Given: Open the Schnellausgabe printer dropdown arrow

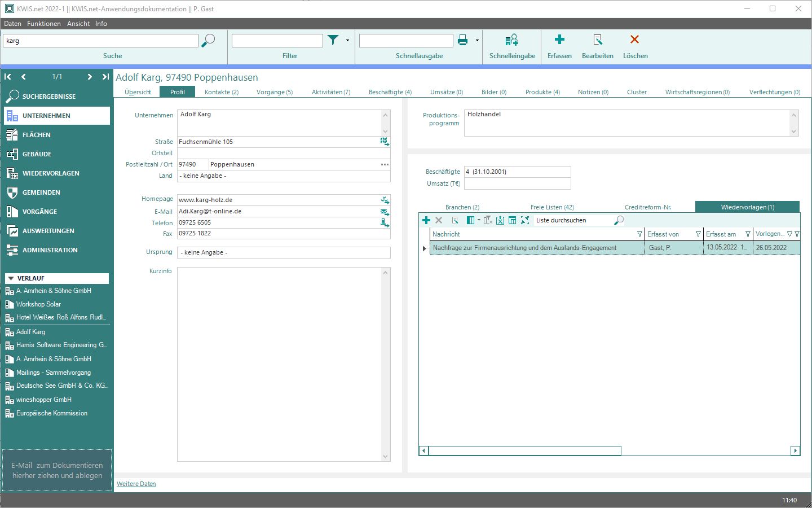Looking at the screenshot, I should click(477, 41).
